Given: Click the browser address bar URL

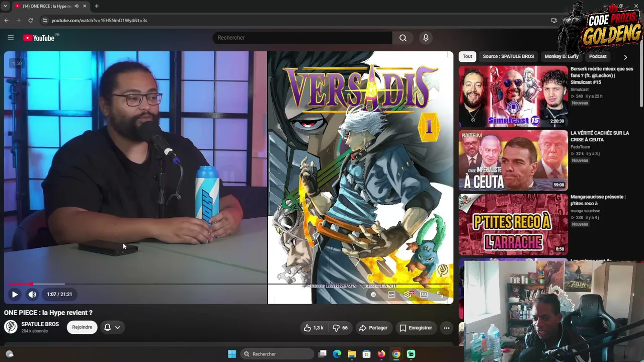Looking at the screenshot, I should click(99, 21).
